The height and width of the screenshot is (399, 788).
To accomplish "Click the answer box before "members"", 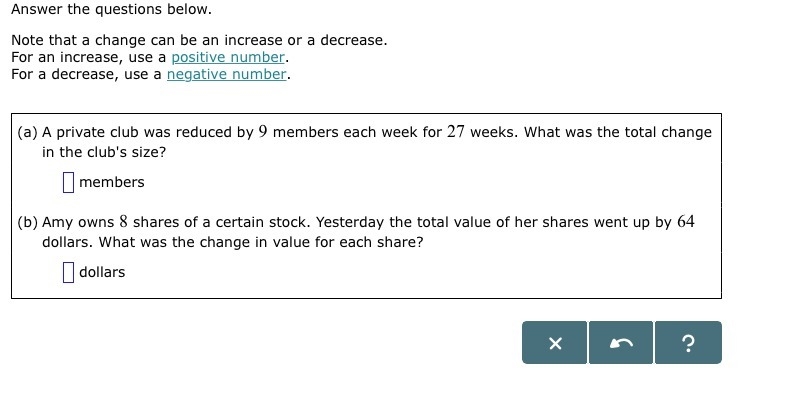I will [68, 182].
